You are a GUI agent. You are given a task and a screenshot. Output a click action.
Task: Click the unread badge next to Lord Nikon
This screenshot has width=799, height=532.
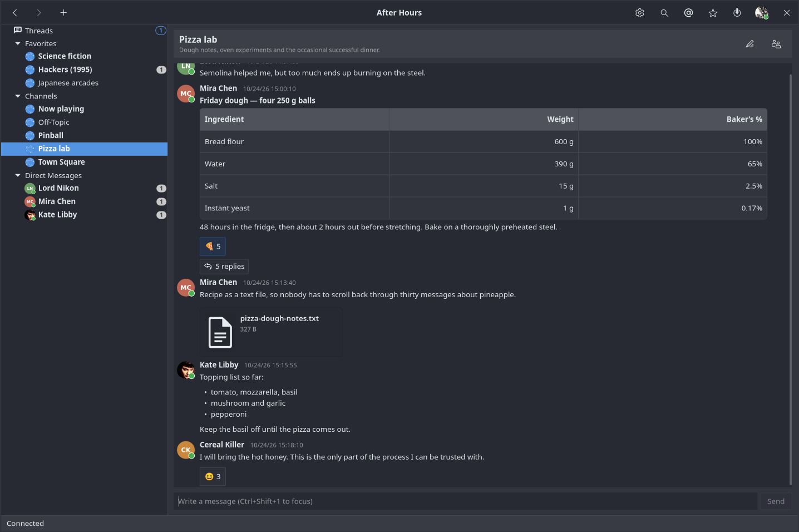pyautogui.click(x=161, y=188)
